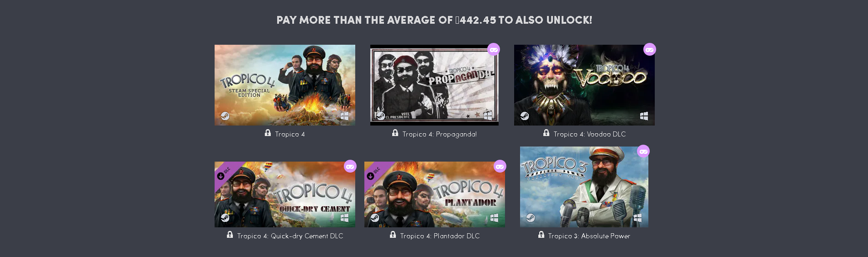Click lock icon beside Tropico 4: Voodoo DLC
Image resolution: width=868 pixels, height=257 pixels.
546,133
